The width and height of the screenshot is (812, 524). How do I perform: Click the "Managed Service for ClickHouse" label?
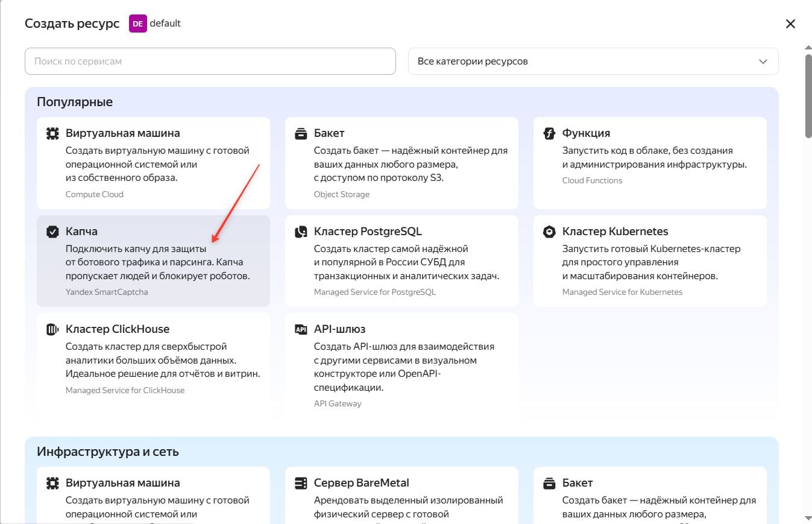coord(125,390)
